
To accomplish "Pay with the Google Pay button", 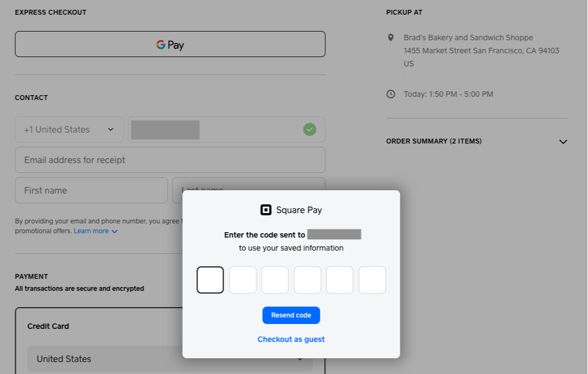I will click(x=170, y=44).
